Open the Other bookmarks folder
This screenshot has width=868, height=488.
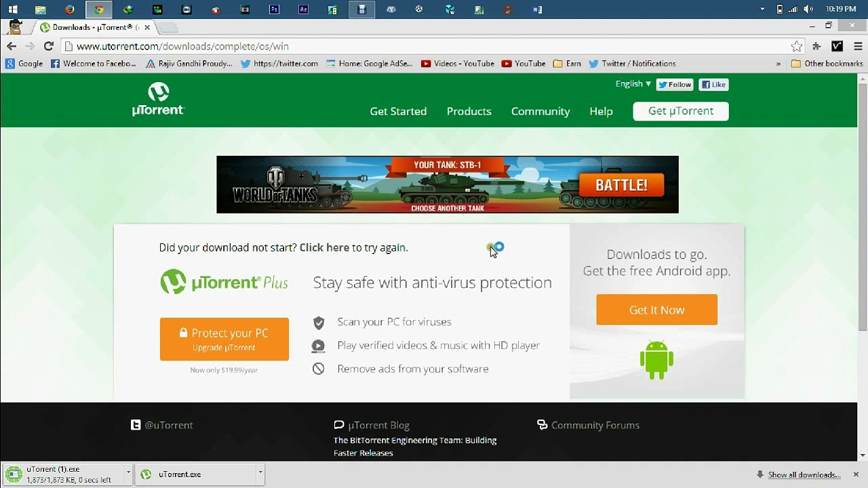pos(827,64)
